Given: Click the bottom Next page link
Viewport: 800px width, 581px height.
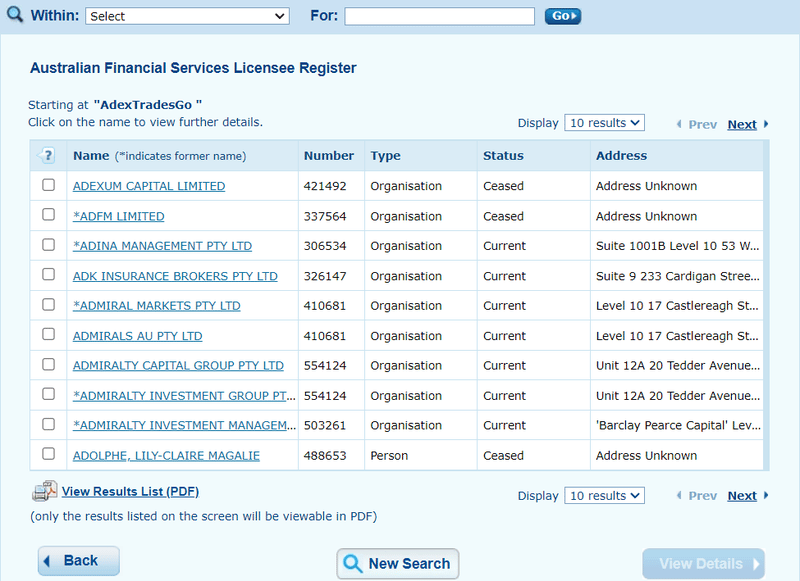Looking at the screenshot, I should point(742,496).
